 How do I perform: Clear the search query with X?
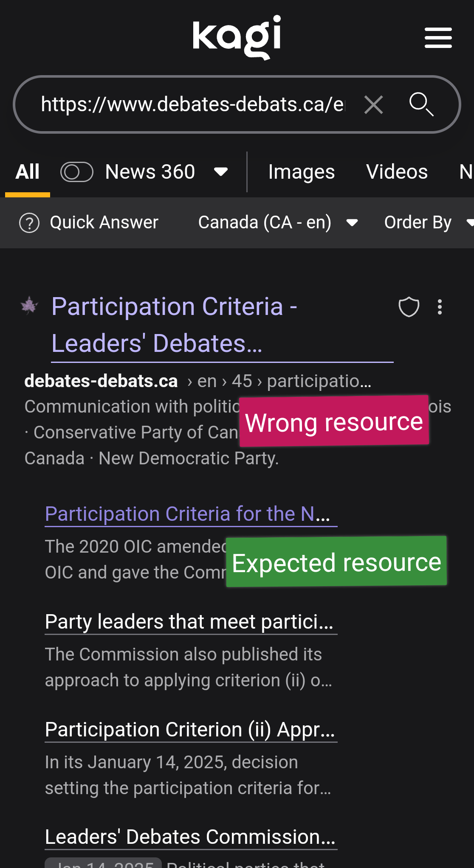373,104
